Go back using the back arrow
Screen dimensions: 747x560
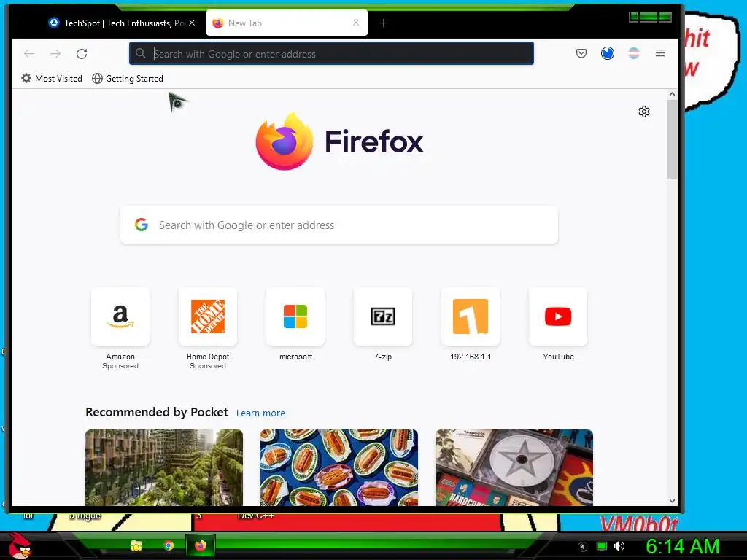coord(29,54)
